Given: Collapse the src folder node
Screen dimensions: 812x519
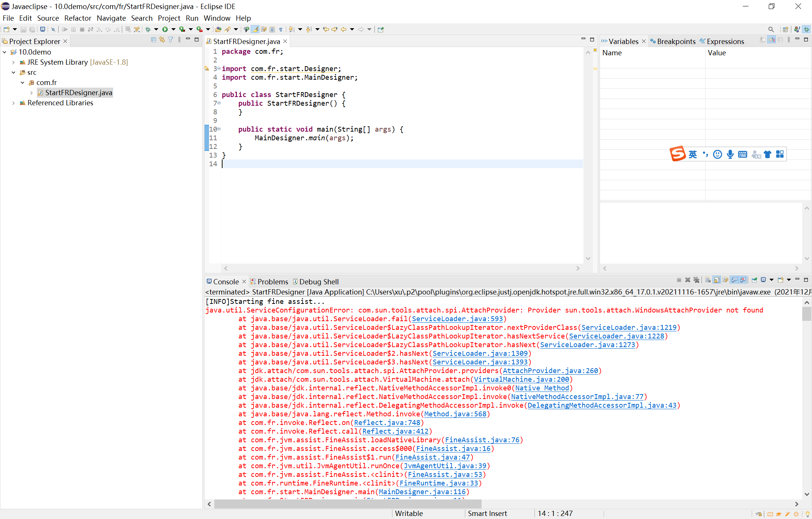Looking at the screenshot, I should pos(14,73).
